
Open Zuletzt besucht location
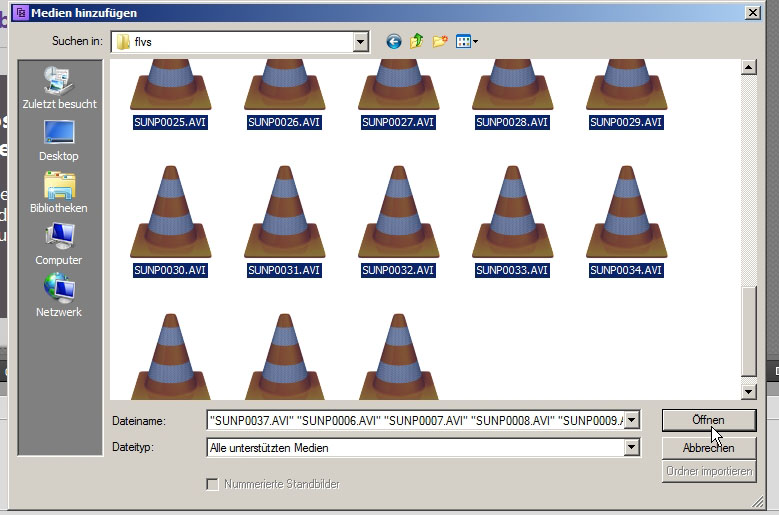59,88
